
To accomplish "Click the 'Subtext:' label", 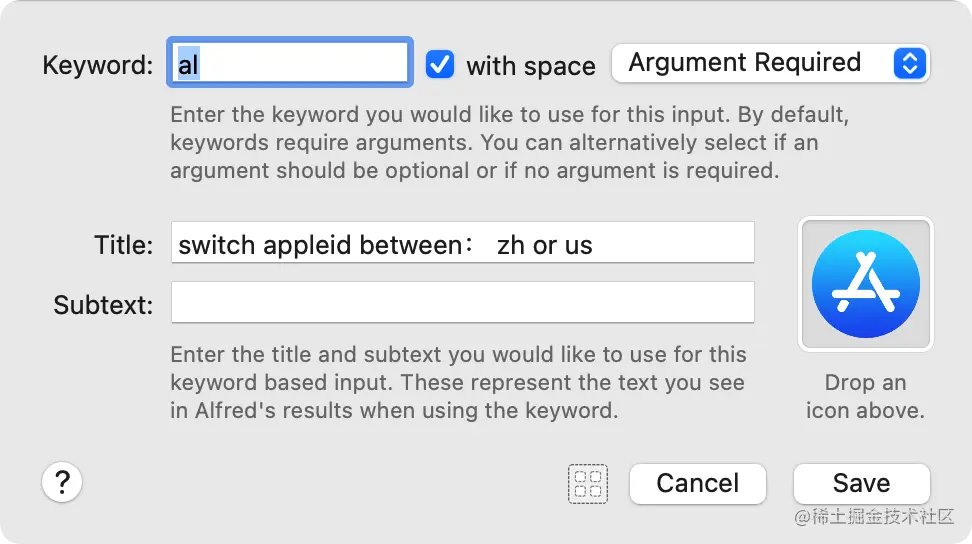I will click(103, 304).
